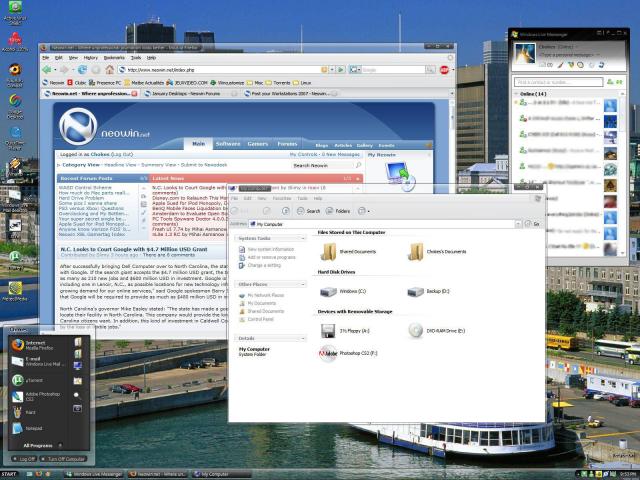The height and width of the screenshot is (480, 640).
Task: Click Go button in My Computer window
Action: [x=532, y=224]
